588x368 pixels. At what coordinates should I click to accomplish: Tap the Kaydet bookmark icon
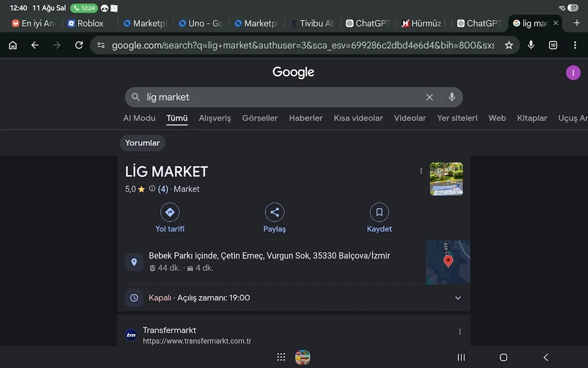pyautogui.click(x=379, y=212)
